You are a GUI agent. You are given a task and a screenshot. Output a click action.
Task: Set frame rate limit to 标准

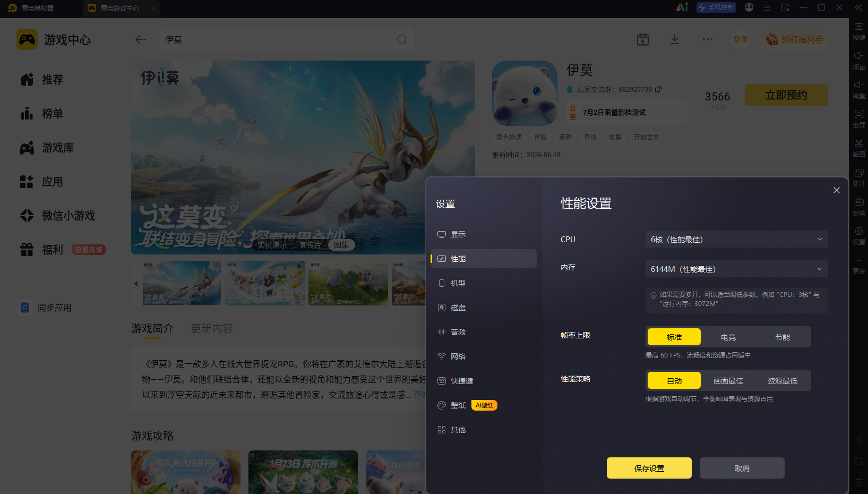click(x=674, y=337)
